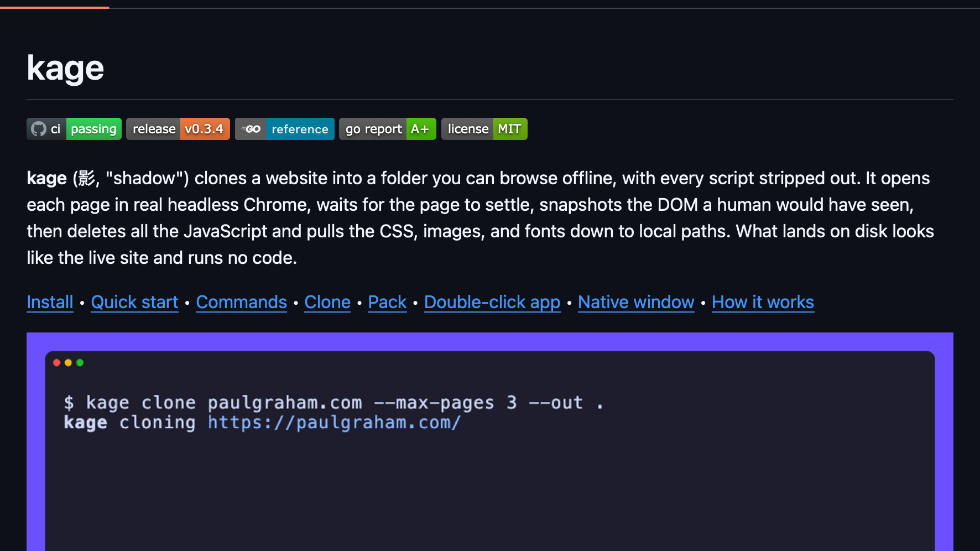Jump to the Install section

point(50,302)
